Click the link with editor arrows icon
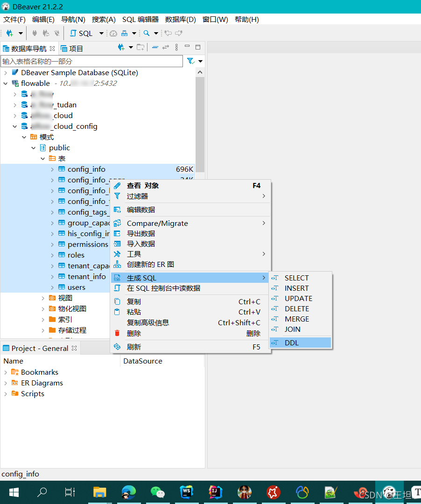Viewport: 421px width, 504px height. pyautogui.click(x=166, y=48)
